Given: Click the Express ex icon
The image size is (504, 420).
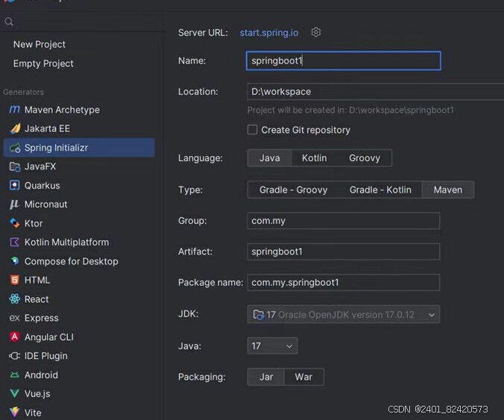Looking at the screenshot, I should [14, 318].
